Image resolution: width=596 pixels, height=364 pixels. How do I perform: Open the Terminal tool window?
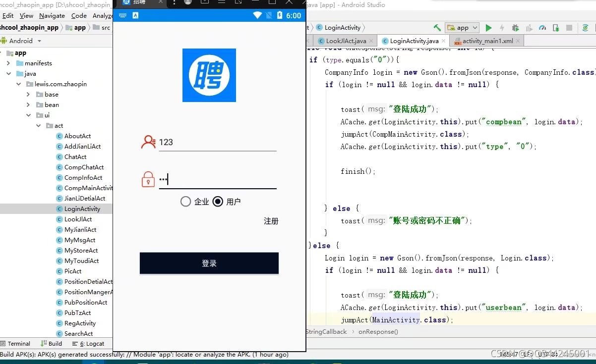coord(15,344)
